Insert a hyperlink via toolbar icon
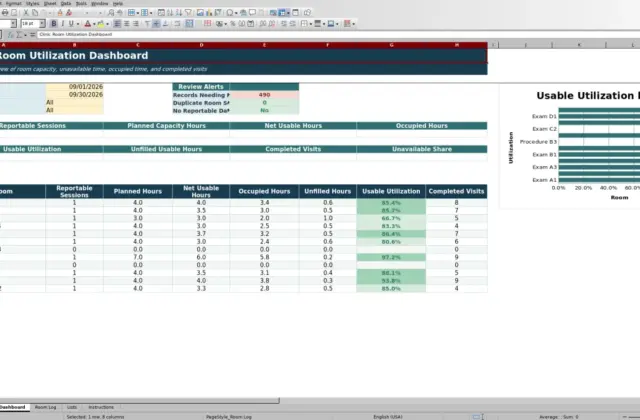Screen dimensions: 640x420 pyautogui.click(x=243, y=13)
